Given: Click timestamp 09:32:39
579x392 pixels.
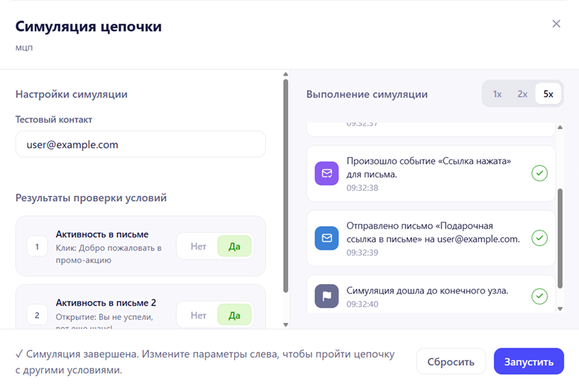Looking at the screenshot, I should [362, 253].
